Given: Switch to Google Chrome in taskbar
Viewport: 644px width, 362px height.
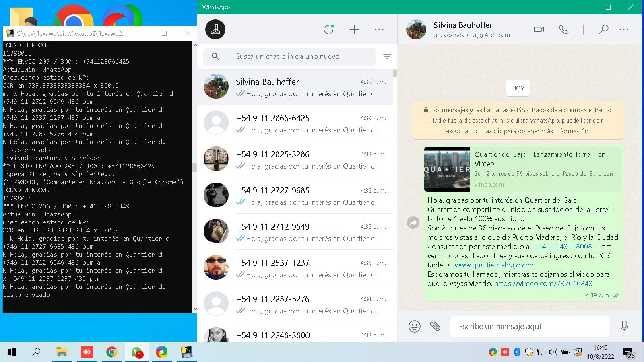Looking at the screenshot, I should [112, 352].
